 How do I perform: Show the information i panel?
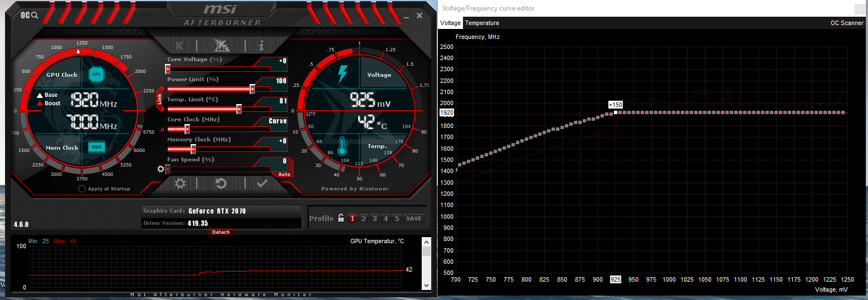(261, 46)
